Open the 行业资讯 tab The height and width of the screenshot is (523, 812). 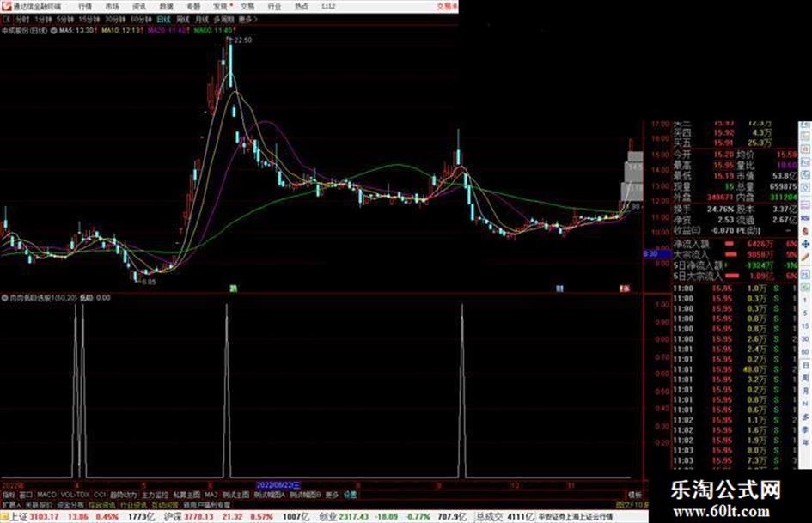(x=133, y=504)
